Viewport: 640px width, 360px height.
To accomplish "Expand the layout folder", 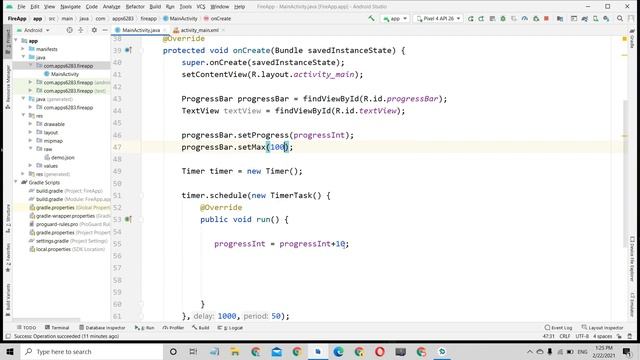I will click(31, 132).
